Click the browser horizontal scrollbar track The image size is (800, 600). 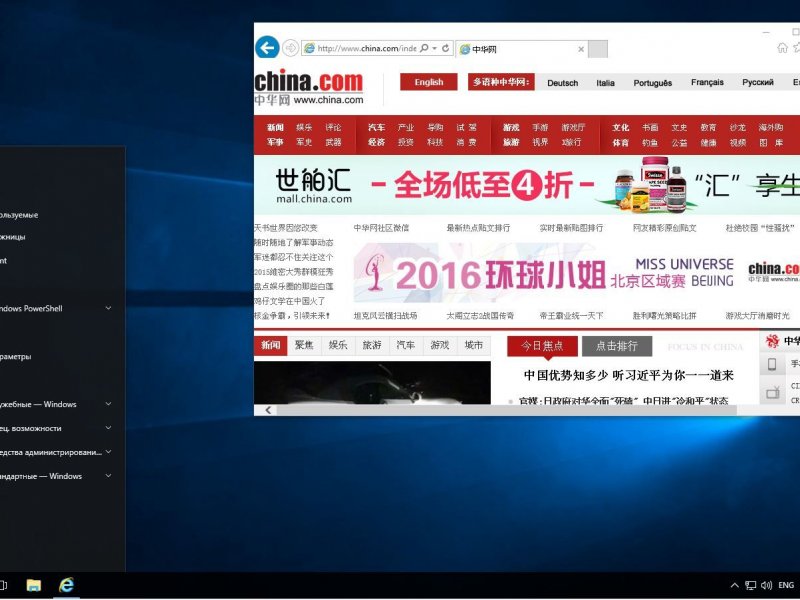click(x=506, y=410)
